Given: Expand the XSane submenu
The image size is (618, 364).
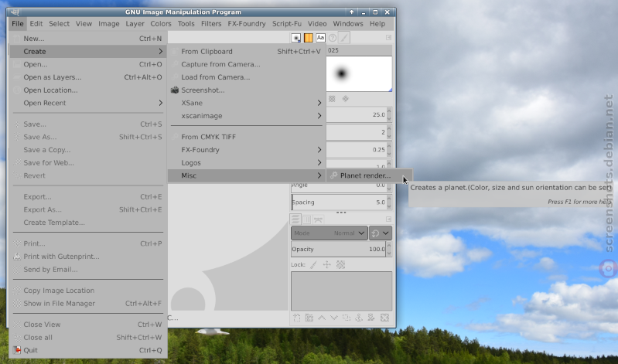Looking at the screenshot, I should 246,104.
